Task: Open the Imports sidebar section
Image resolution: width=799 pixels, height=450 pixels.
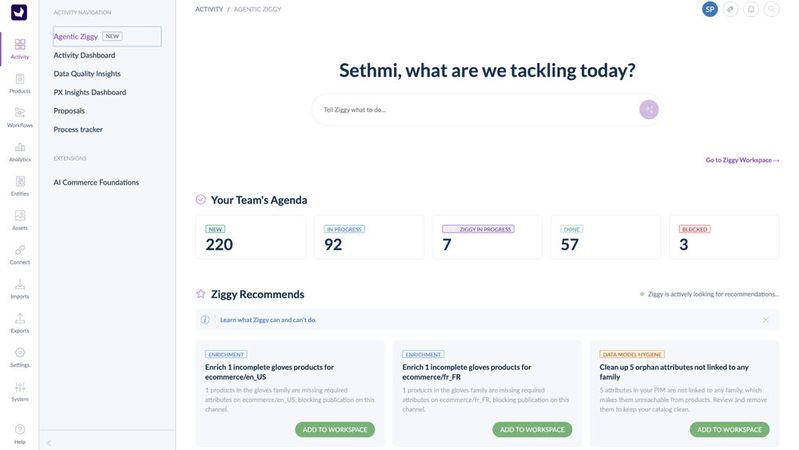Action: coord(20,288)
